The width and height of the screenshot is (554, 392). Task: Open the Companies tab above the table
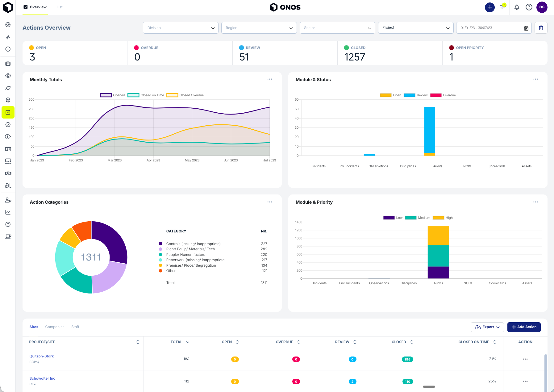[55, 327]
